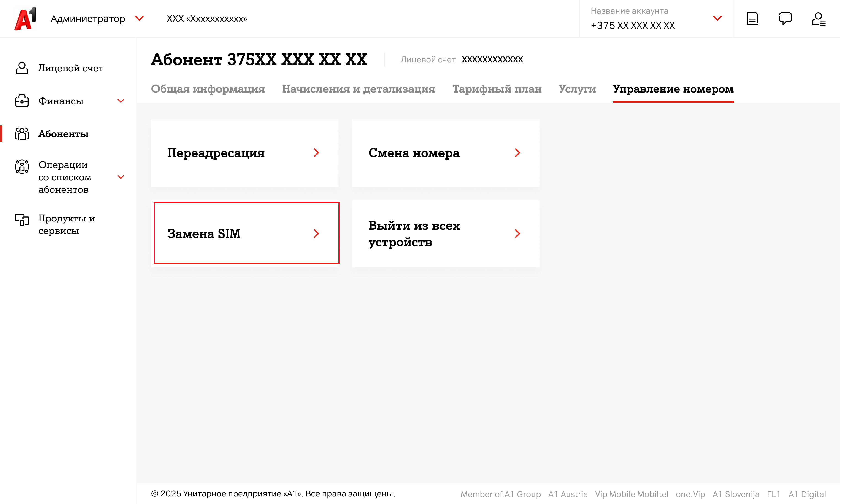Expand Операции со списком абонентов chevron
This screenshot has height=504, width=841.
(121, 177)
